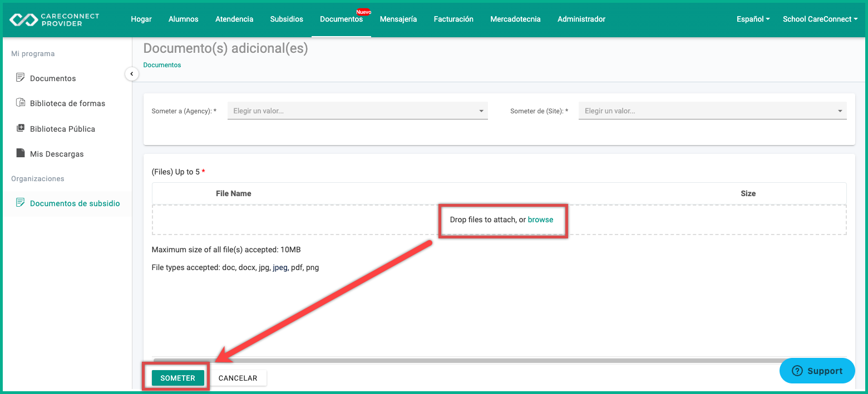Click the Documentos sidebar document icon
The width and height of the screenshot is (868, 394).
point(21,77)
